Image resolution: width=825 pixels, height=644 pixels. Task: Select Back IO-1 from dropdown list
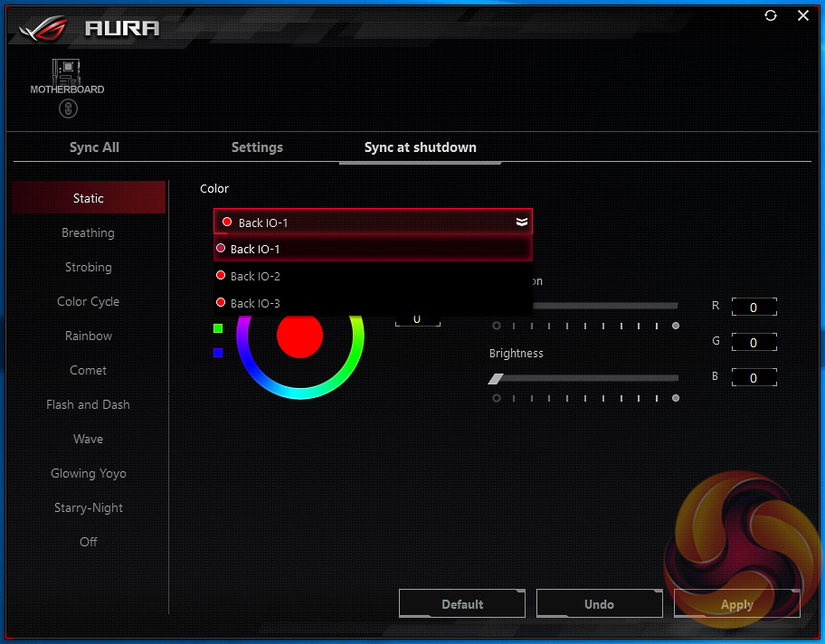(x=373, y=249)
